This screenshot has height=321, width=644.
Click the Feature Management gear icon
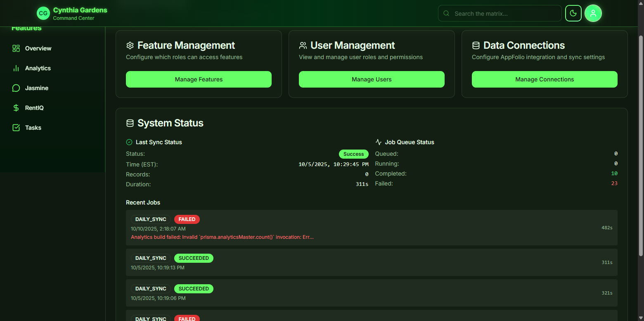click(x=130, y=45)
